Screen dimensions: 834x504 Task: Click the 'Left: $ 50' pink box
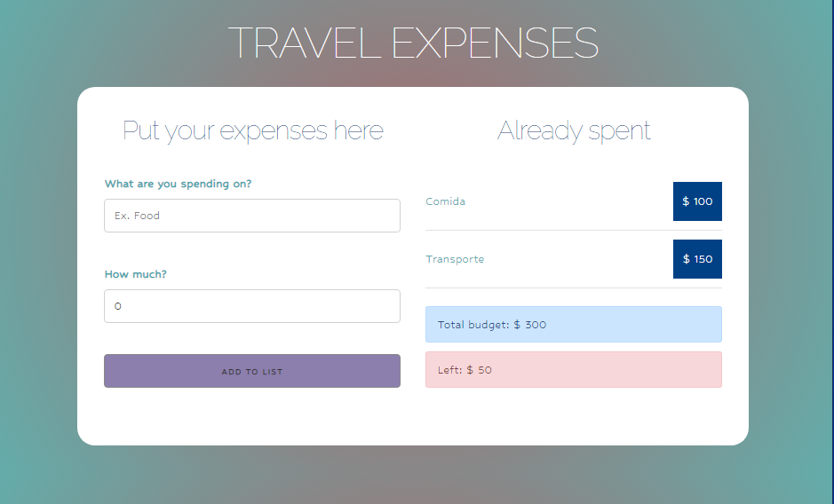coord(574,369)
